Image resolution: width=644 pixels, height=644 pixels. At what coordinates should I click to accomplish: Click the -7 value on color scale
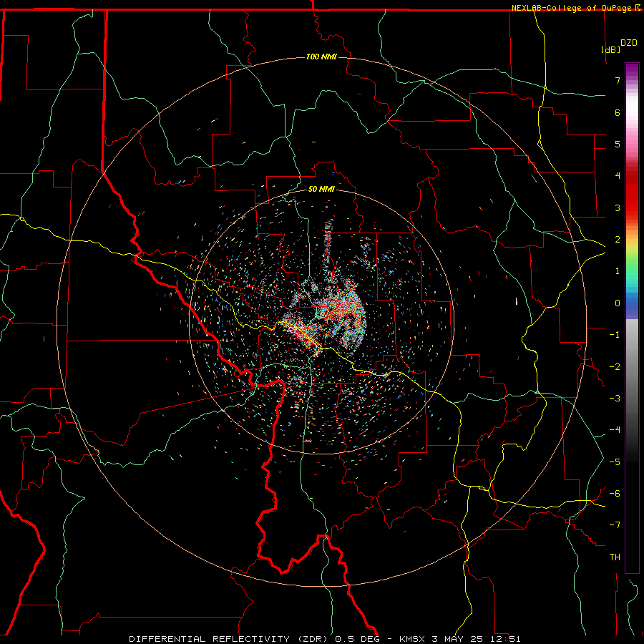coord(615,525)
